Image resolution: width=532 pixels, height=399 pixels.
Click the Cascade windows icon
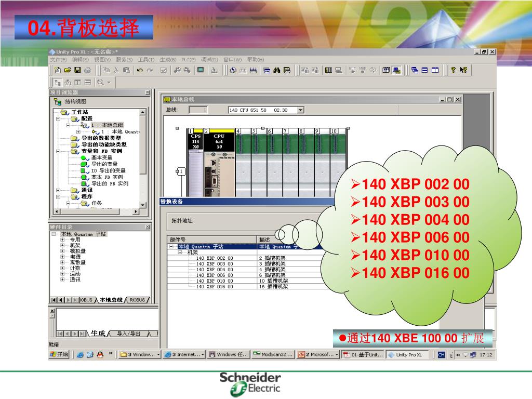tap(415, 70)
